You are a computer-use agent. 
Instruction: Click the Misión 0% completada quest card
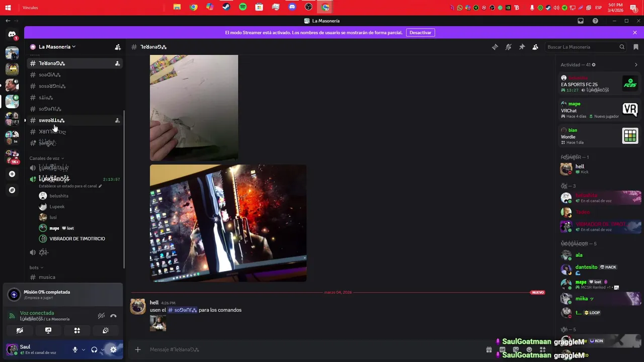tap(63, 295)
